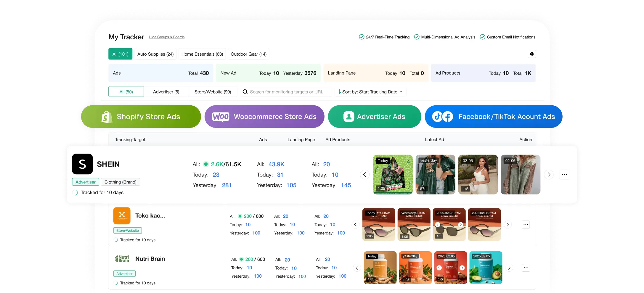The width and height of the screenshot is (644, 293).
Task: Click the search magnifier icon
Action: (245, 92)
